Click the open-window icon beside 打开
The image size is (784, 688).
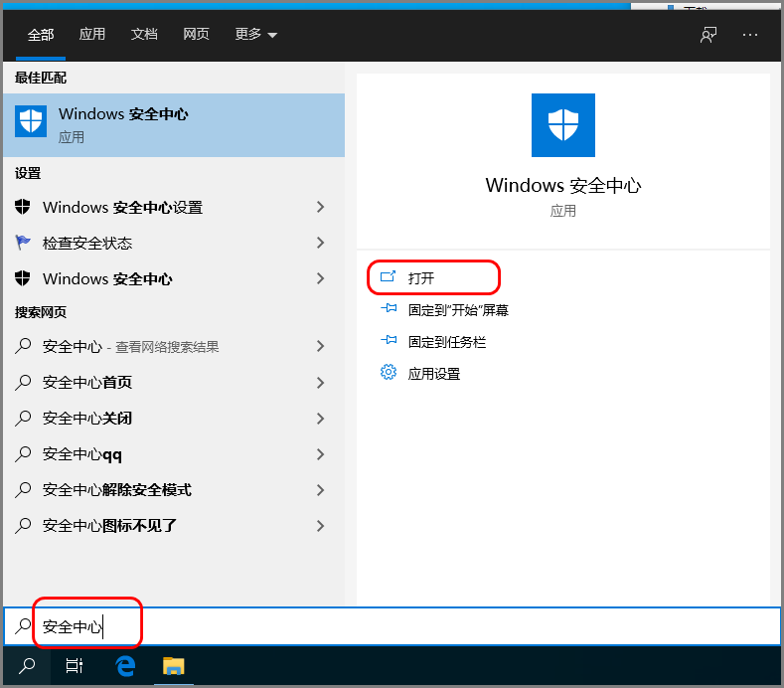[x=388, y=276]
